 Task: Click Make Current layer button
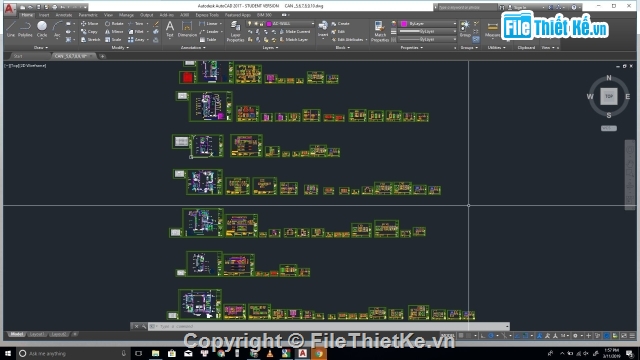pyautogui.click(x=295, y=31)
